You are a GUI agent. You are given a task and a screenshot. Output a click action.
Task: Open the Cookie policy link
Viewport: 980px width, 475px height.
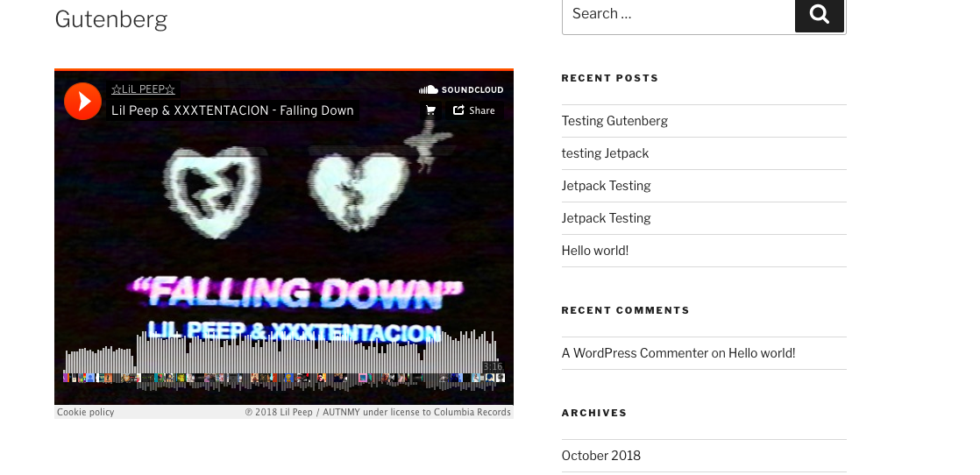pyautogui.click(x=86, y=412)
